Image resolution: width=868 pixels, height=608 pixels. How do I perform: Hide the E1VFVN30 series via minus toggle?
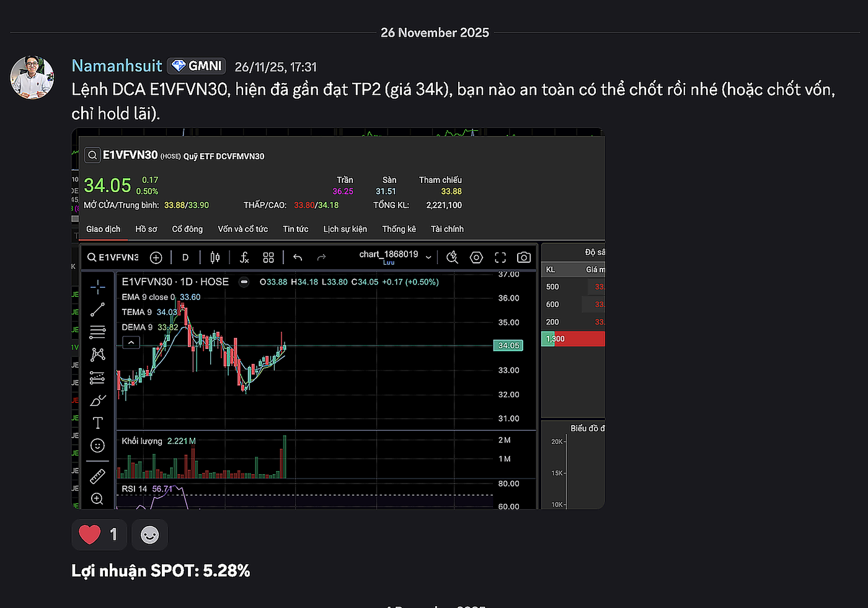(x=244, y=282)
